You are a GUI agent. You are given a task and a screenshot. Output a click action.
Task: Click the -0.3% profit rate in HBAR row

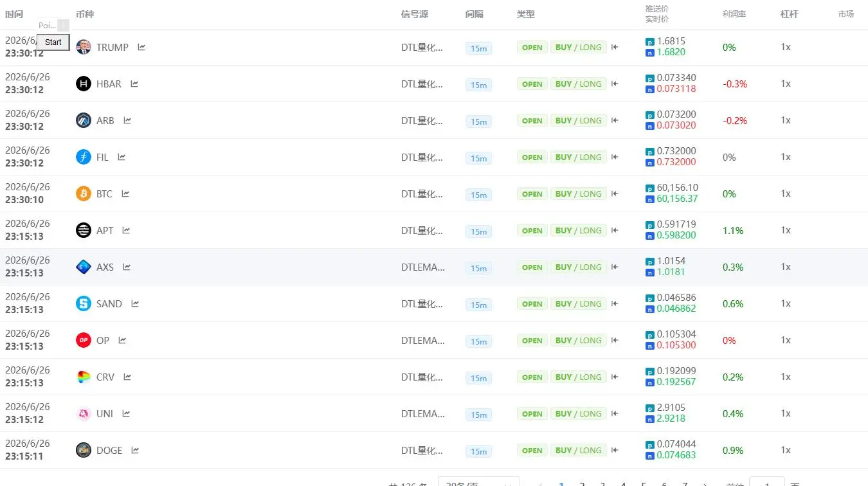pos(735,84)
